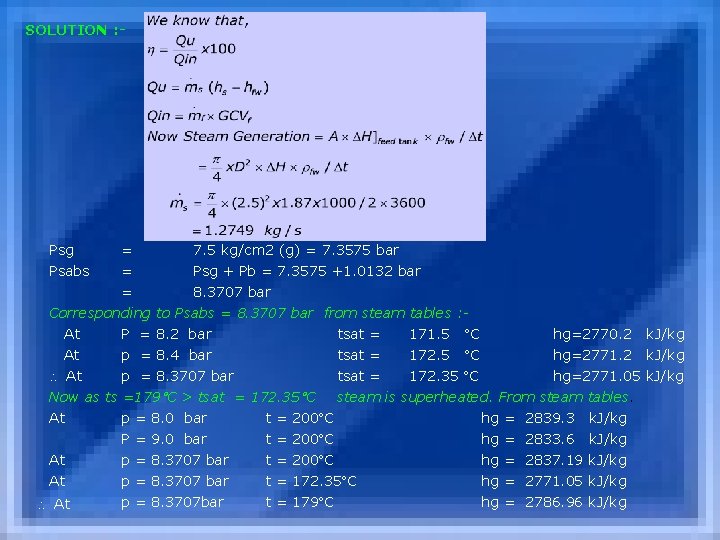Select 'Psg + Pb = 7.3575 +1.0132 bar'
This screenshot has height=540, width=720.
coord(307,271)
